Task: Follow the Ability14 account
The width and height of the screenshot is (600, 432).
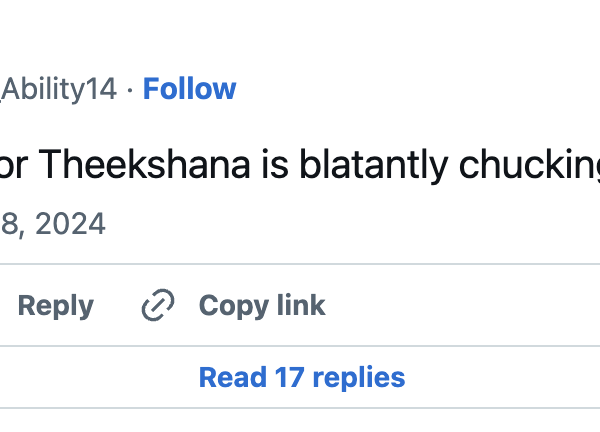Action: [x=189, y=89]
